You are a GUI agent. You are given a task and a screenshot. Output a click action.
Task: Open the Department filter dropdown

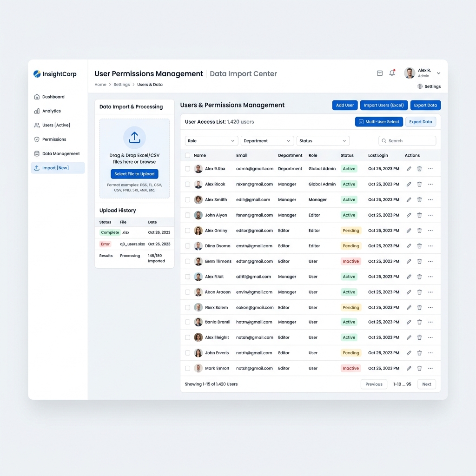[267, 141]
